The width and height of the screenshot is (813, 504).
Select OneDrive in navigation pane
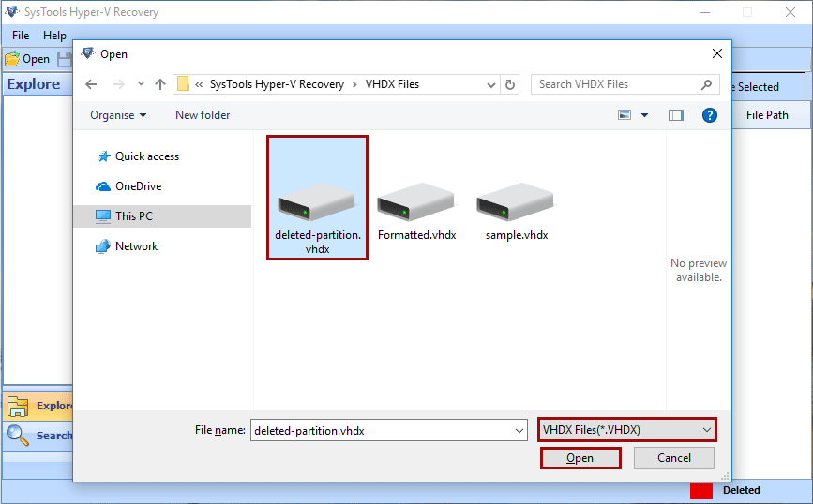point(128,186)
